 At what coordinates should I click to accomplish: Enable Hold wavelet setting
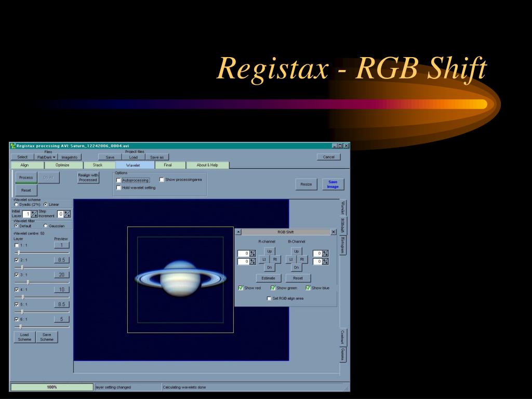[119, 188]
